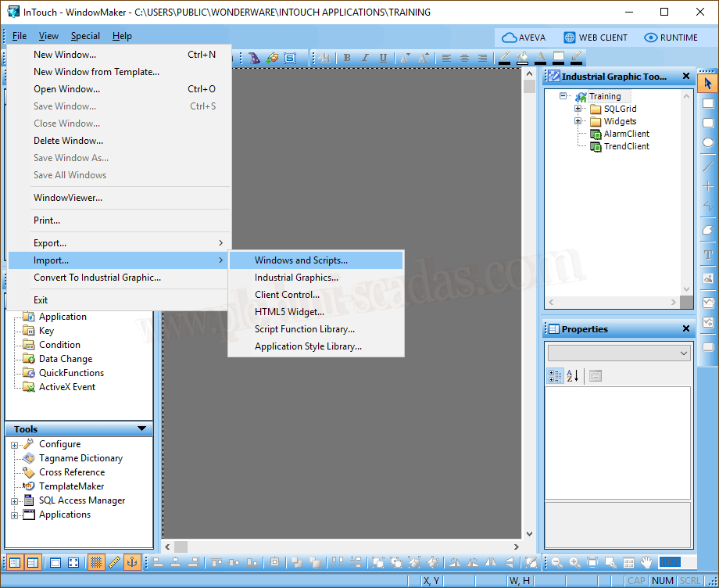This screenshot has width=719, height=588.
Task: Sort properties alphabetically
Action: 573,376
